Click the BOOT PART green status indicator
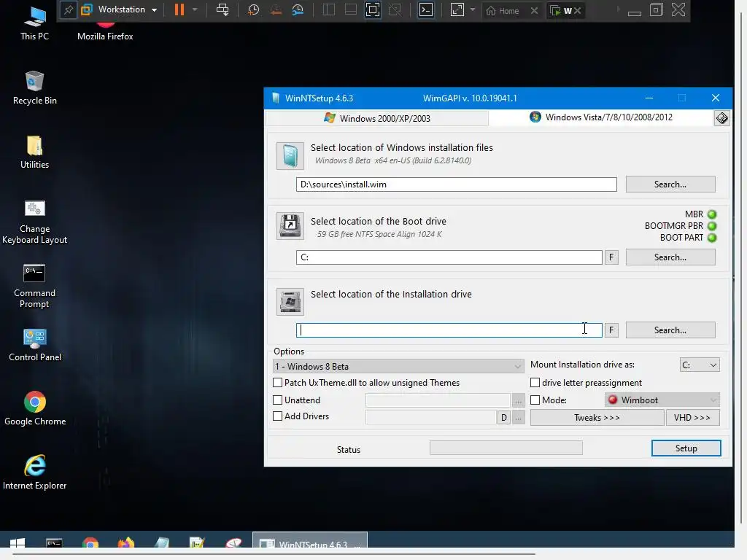The image size is (747, 560). tap(712, 238)
